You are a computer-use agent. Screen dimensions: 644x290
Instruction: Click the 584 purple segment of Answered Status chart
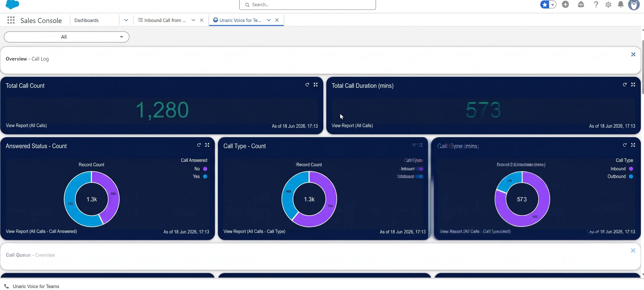[113, 194]
